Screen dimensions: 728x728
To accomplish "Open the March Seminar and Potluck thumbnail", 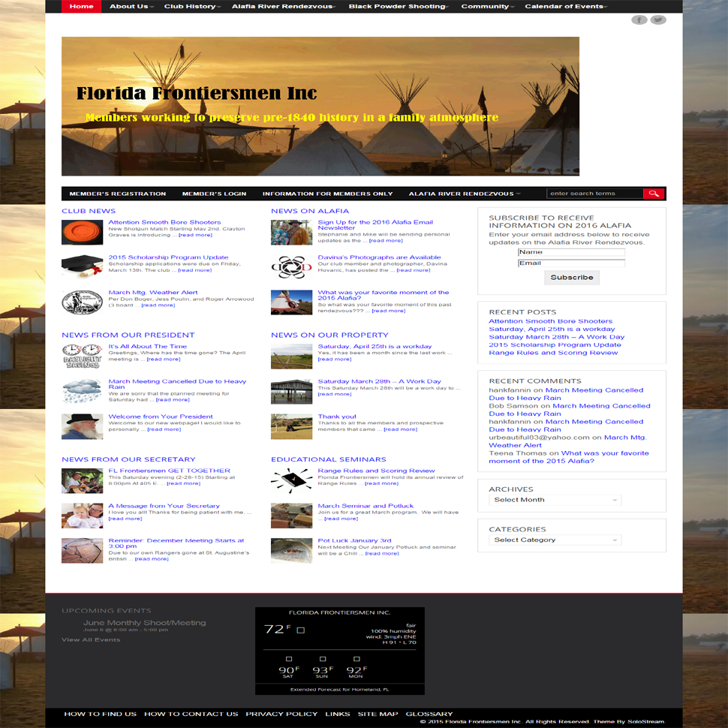I will point(291,516).
